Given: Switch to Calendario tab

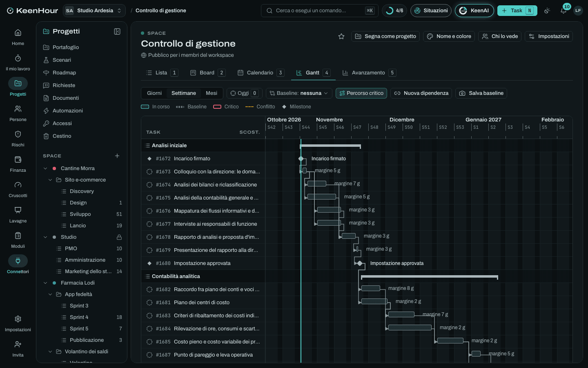Looking at the screenshot, I should [x=261, y=73].
